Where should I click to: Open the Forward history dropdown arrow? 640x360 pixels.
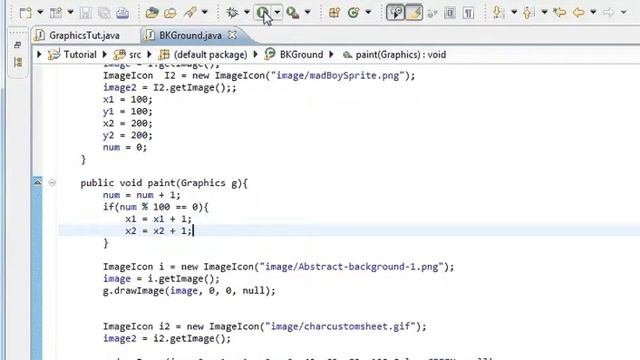click(623, 13)
